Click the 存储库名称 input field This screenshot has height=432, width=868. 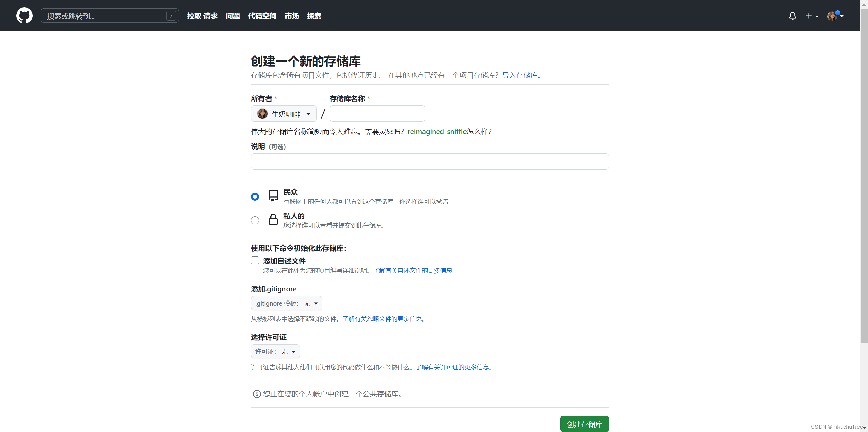coord(377,114)
